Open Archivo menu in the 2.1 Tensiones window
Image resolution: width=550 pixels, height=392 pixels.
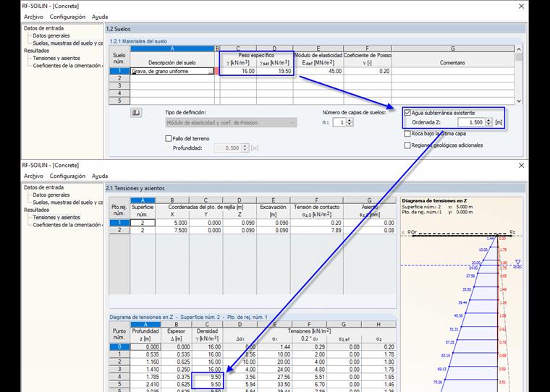click(33, 176)
